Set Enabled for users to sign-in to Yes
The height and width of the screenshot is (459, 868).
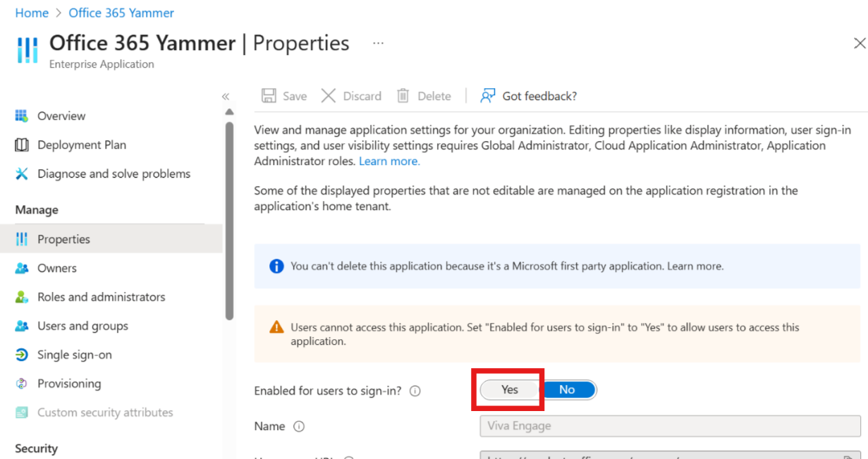click(510, 389)
